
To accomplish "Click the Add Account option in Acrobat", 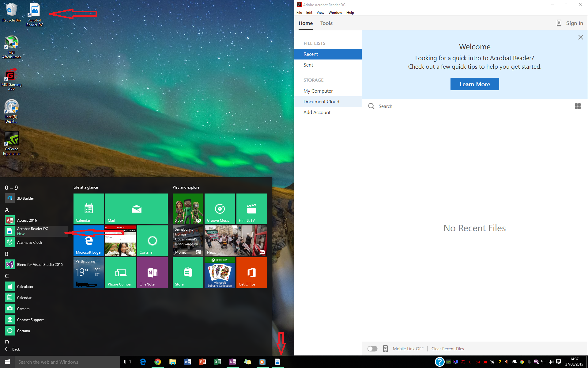I will [316, 112].
